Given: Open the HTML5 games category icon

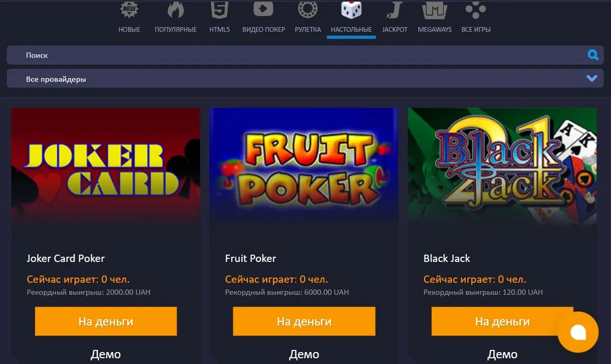Looking at the screenshot, I should 219,9.
